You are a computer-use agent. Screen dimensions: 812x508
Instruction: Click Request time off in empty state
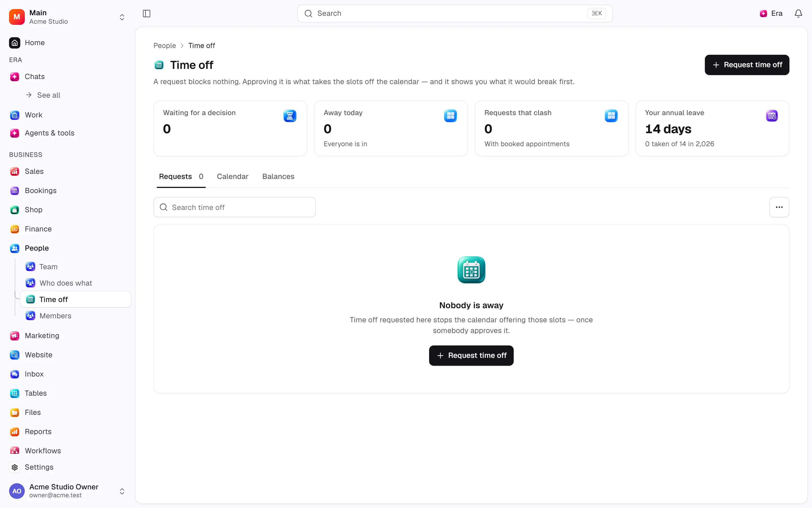pyautogui.click(x=471, y=356)
